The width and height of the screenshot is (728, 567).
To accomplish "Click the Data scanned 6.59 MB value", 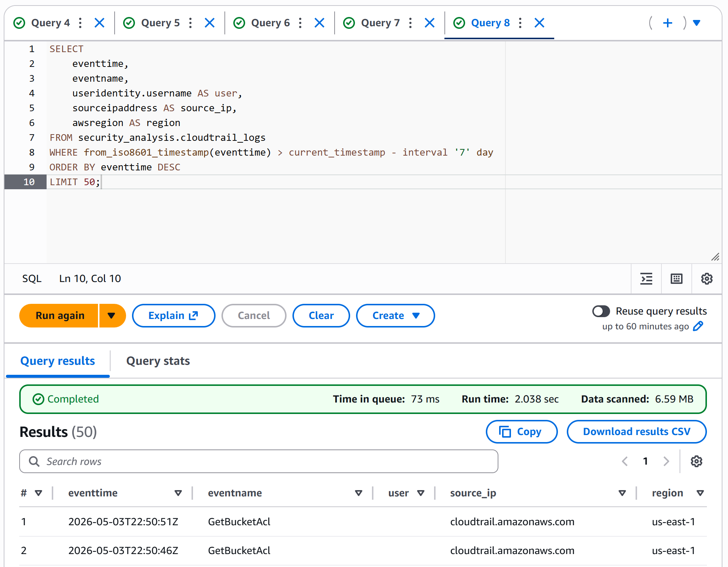I will [674, 399].
